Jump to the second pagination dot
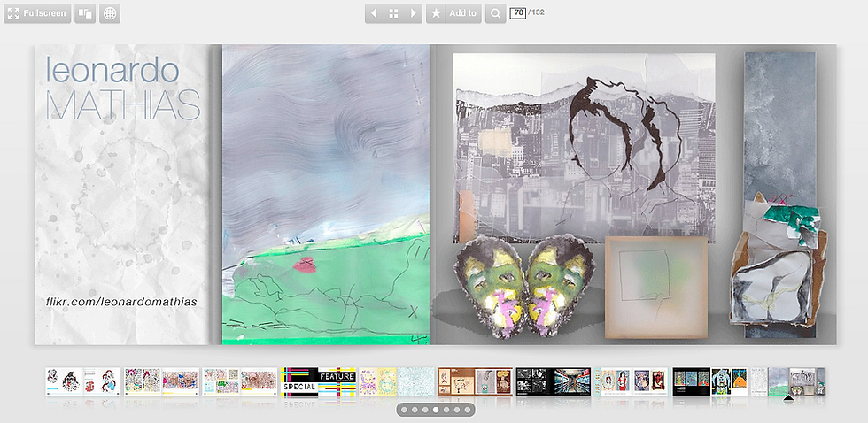 click(x=415, y=410)
